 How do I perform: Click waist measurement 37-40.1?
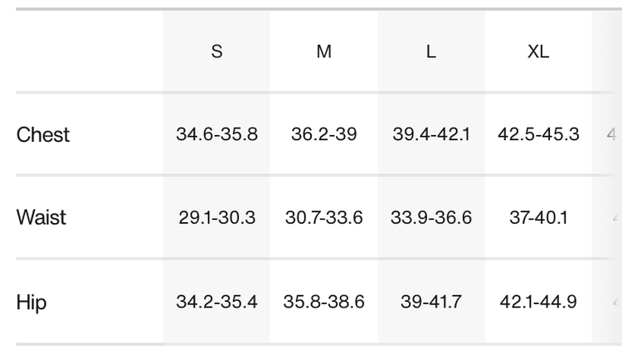pyautogui.click(x=538, y=218)
